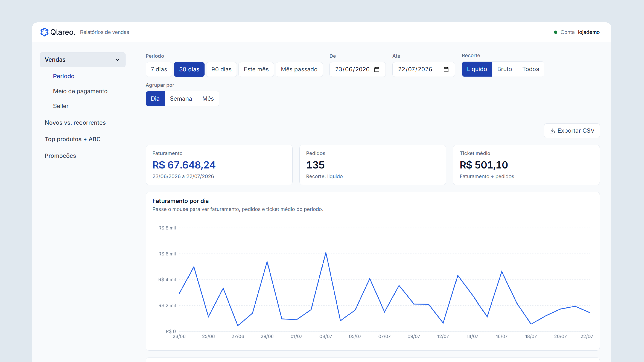This screenshot has height=362, width=644.
Task: Switch Recorte to Todos
Action: click(x=530, y=69)
